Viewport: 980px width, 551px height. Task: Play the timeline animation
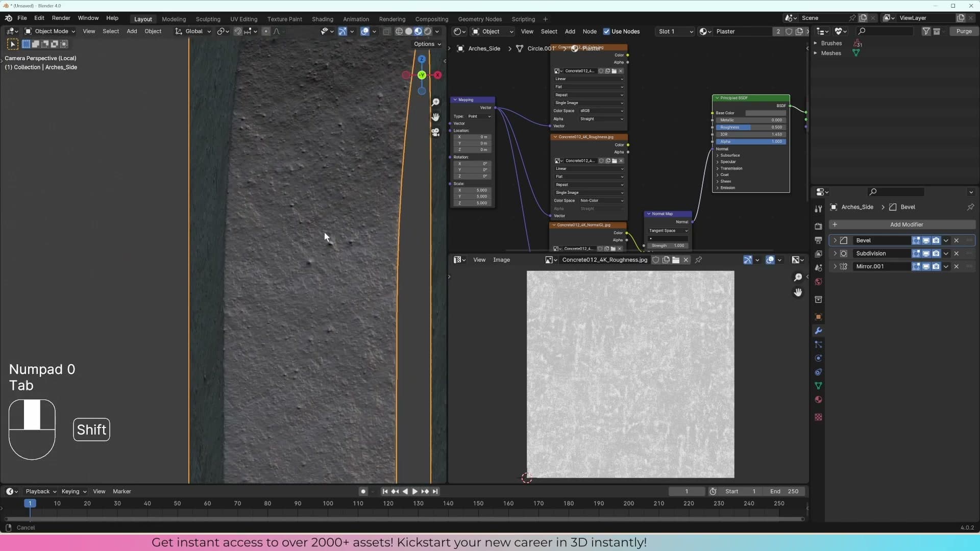(x=414, y=491)
